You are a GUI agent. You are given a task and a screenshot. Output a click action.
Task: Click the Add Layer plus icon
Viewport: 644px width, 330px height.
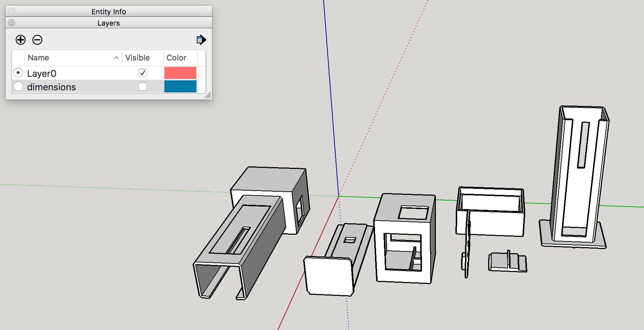point(21,40)
